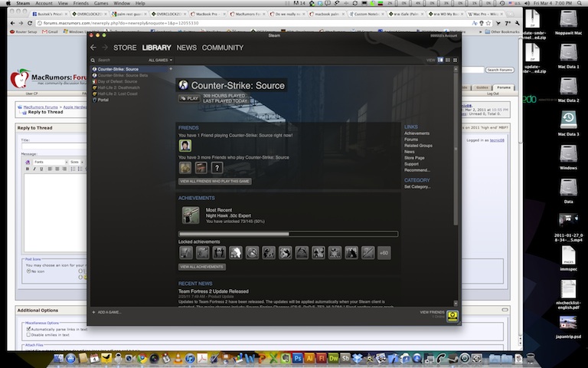Click the PLAY button for Counter-Strike: Source
Image resolution: width=588 pixels, height=368 pixels.
tap(189, 98)
